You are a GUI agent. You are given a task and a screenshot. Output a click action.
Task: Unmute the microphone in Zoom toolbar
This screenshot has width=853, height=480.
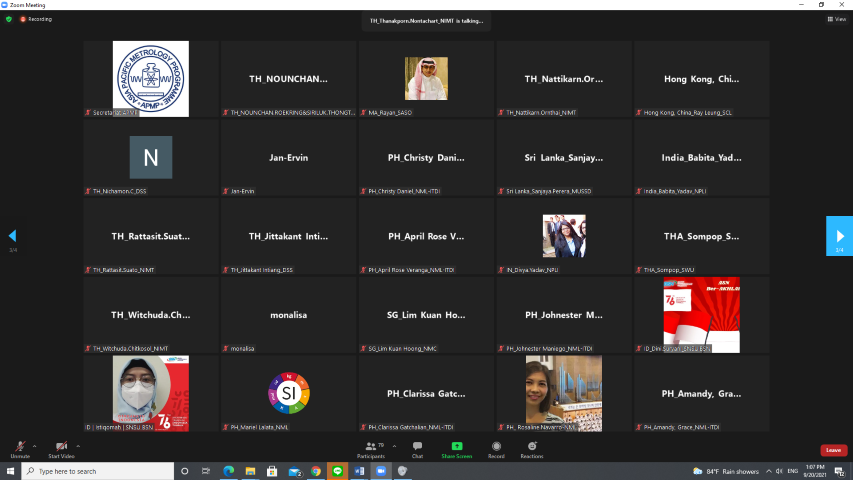click(19, 447)
